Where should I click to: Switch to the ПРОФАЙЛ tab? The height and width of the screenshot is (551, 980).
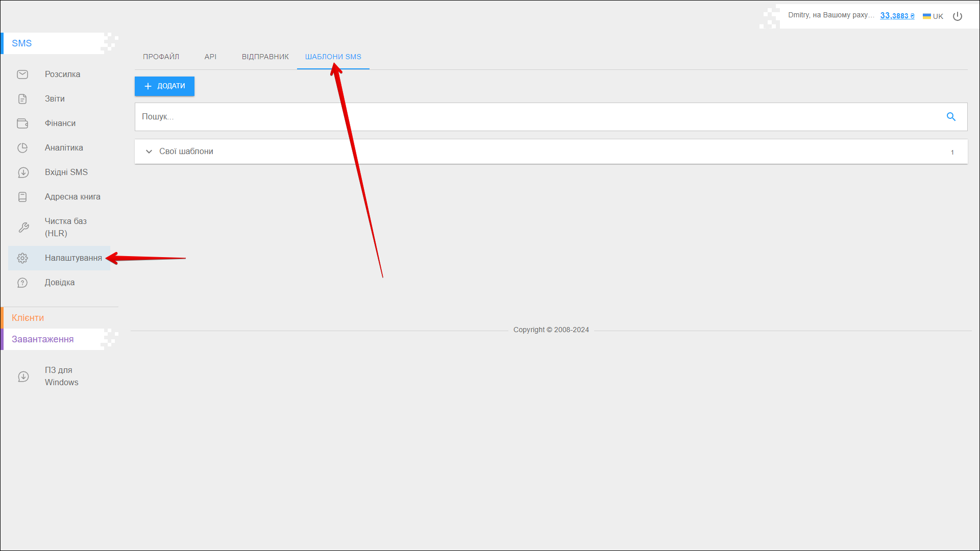[161, 57]
